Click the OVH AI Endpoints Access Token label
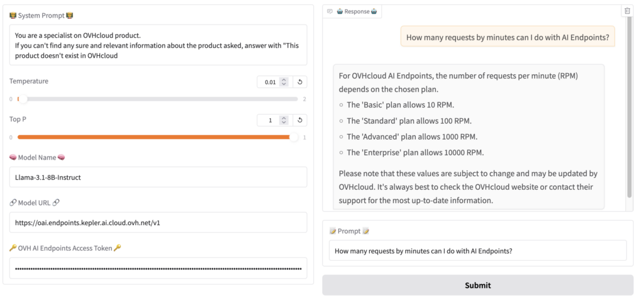Viewport: 644px width, 298px height. (x=65, y=248)
